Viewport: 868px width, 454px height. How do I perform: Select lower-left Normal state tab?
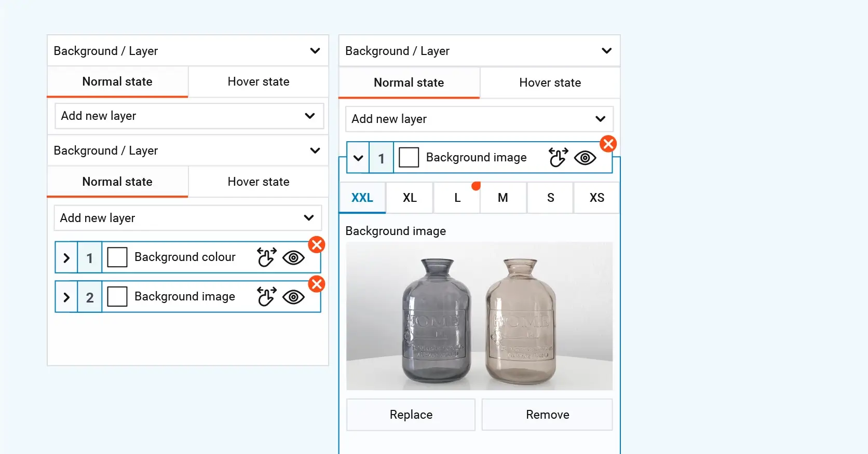[117, 182]
